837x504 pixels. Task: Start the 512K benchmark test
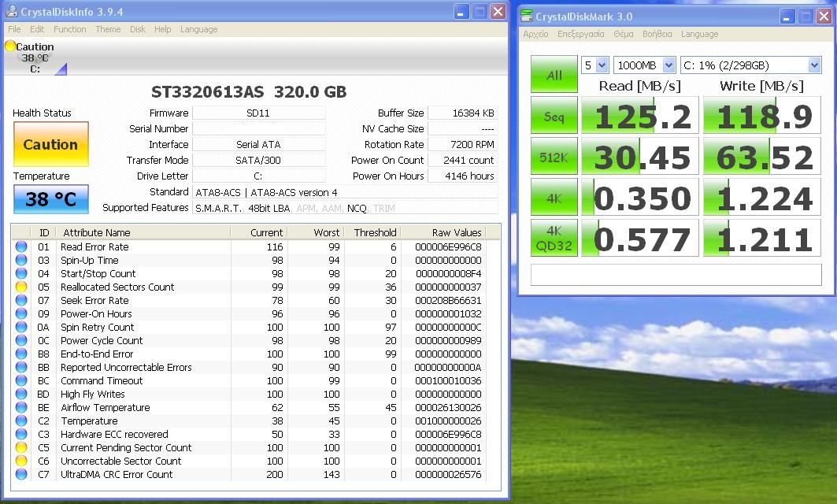[x=554, y=157]
